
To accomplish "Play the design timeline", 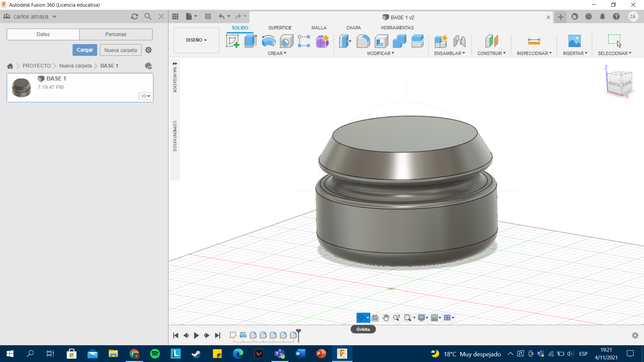I will tap(197, 335).
